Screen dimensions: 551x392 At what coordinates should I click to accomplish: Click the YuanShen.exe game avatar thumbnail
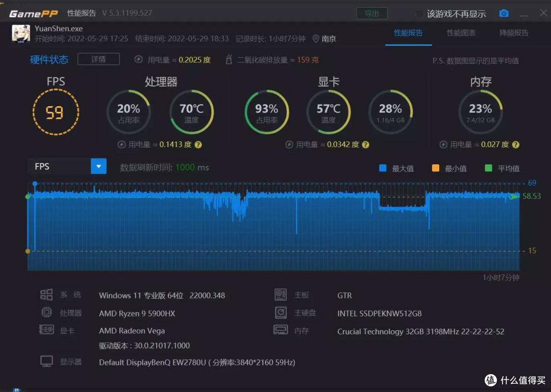pos(21,34)
